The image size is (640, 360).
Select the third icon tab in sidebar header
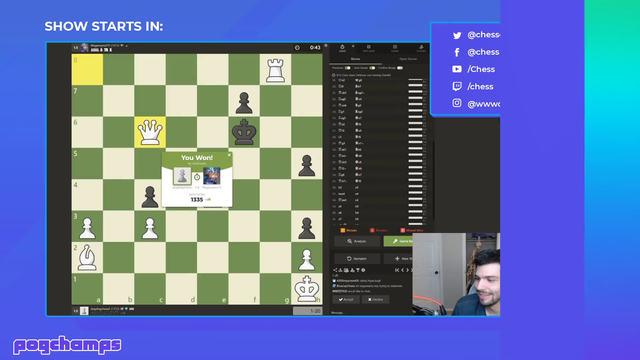[395, 49]
